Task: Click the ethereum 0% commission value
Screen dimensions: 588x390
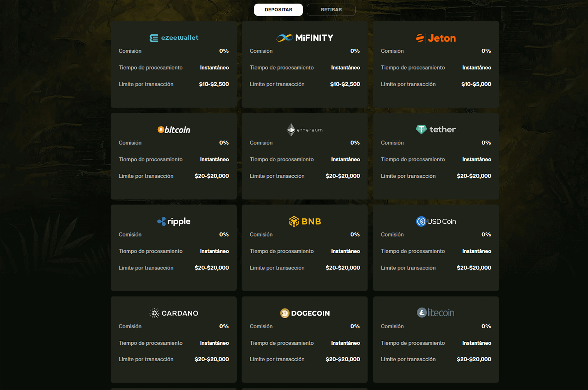Action: click(355, 143)
